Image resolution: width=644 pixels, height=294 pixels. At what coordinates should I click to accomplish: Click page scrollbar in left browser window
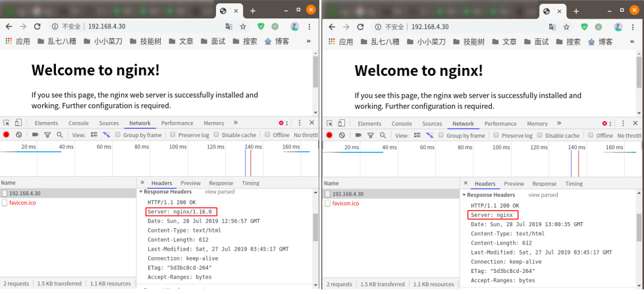pyautogui.click(x=315, y=72)
